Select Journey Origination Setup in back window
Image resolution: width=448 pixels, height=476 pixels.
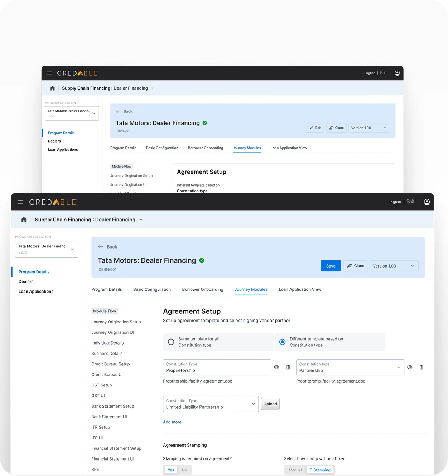tap(131, 176)
